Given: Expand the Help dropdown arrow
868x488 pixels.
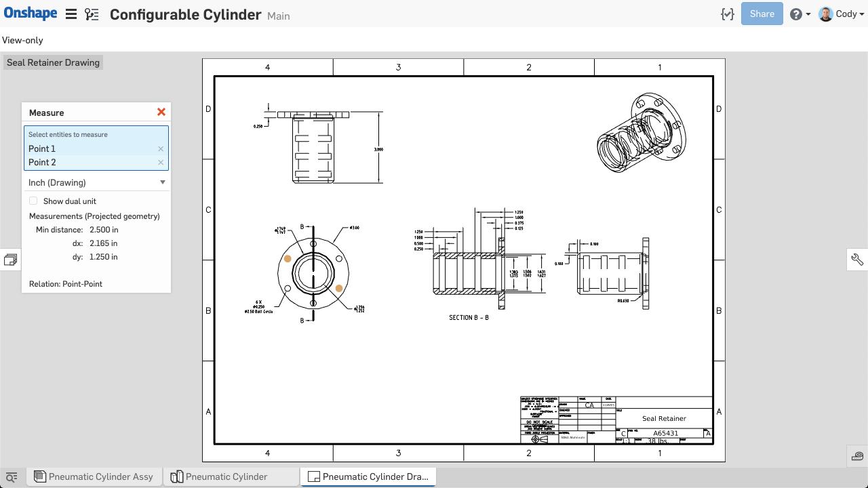Looking at the screenshot, I should (x=807, y=14).
